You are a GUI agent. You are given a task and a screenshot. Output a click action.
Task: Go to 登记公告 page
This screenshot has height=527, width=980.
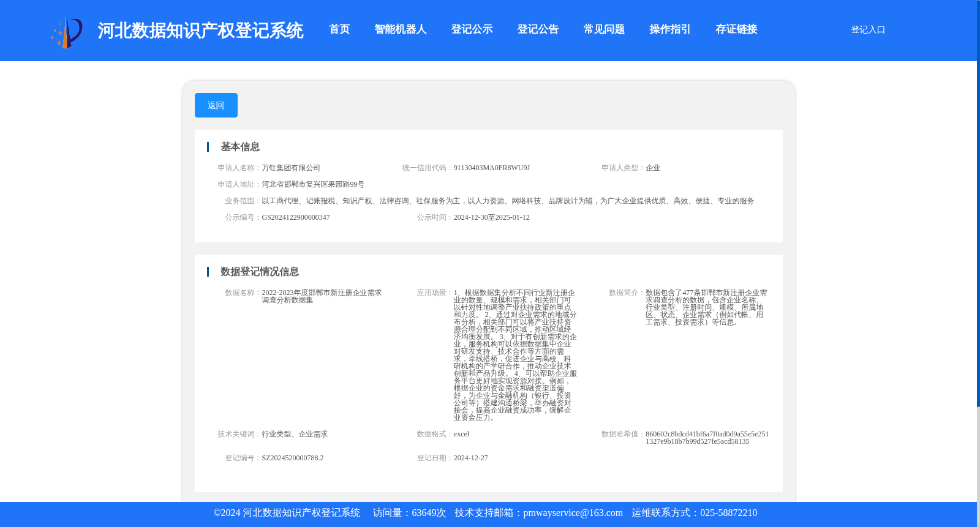(x=538, y=29)
